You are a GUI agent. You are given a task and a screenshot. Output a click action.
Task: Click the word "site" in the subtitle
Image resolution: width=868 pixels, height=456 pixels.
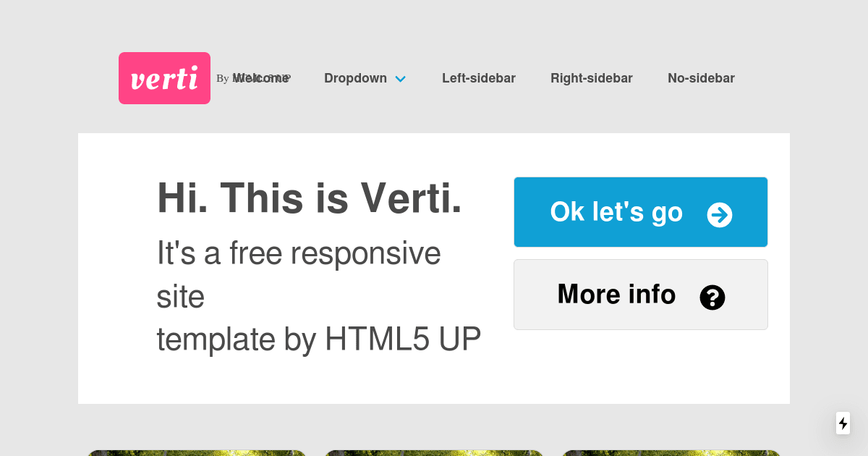(x=181, y=297)
